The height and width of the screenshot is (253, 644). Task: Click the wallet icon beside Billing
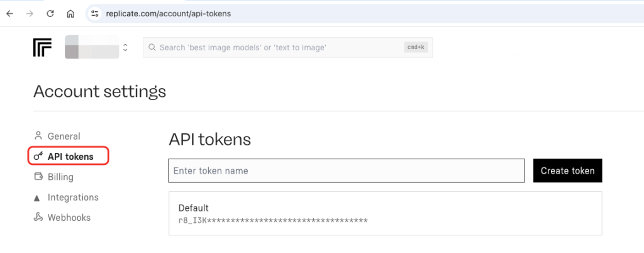tap(38, 177)
